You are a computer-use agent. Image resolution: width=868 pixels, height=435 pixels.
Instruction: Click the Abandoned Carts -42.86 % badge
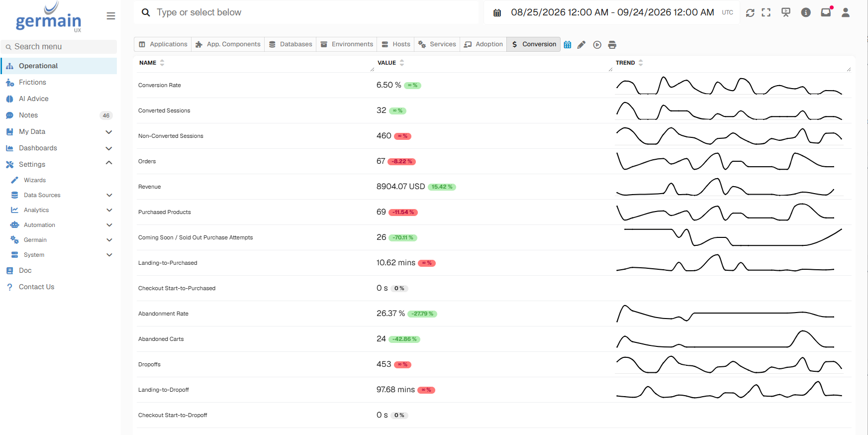[x=404, y=339]
